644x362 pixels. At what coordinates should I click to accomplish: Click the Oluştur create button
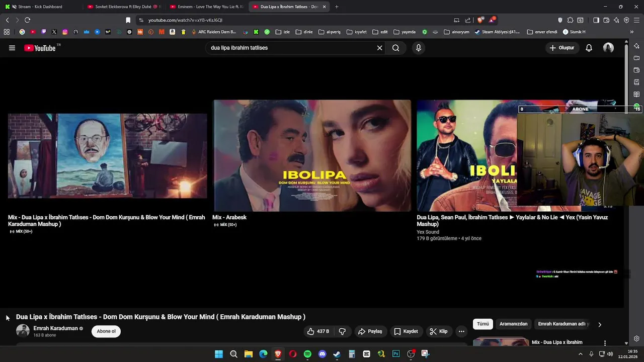[x=561, y=48]
